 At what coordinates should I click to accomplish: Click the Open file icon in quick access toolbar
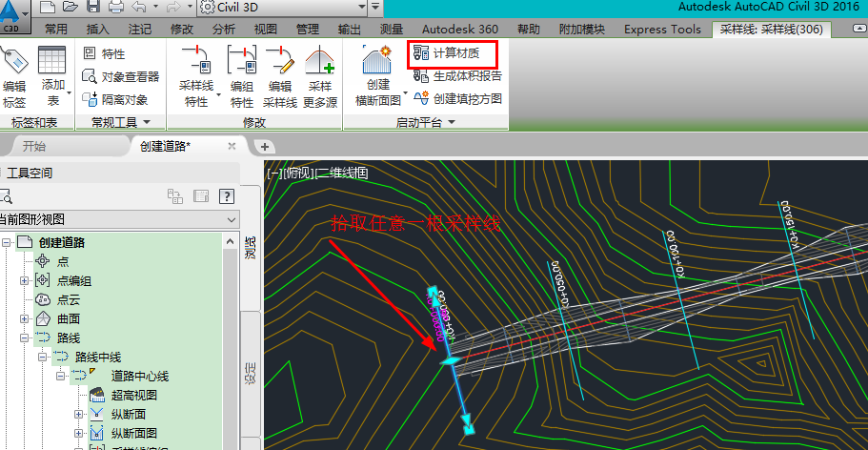coord(71,8)
